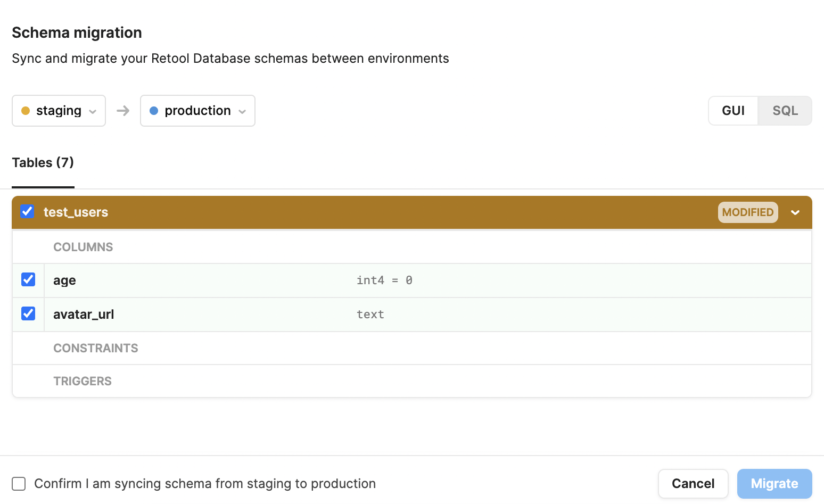Image resolution: width=824 pixels, height=504 pixels.
Task: Click the arrow icon between the environment dropdowns
Action: click(123, 111)
